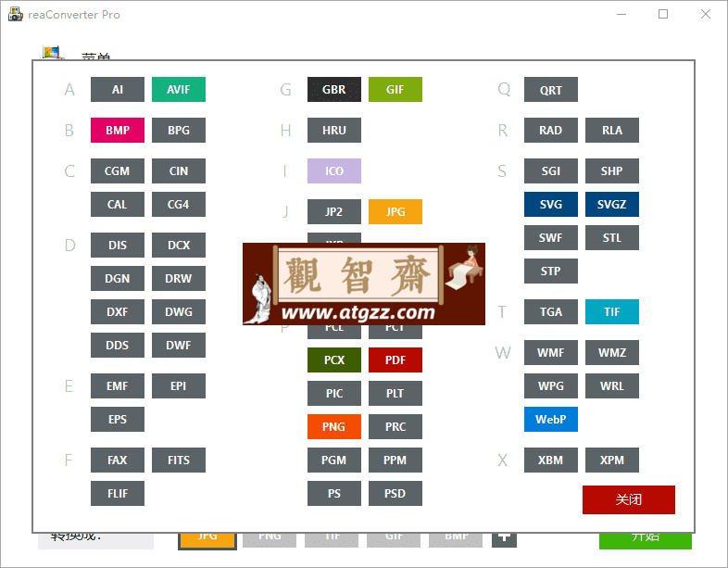Select the BPG format
Viewport: 728px width, 568px height.
coord(179,130)
